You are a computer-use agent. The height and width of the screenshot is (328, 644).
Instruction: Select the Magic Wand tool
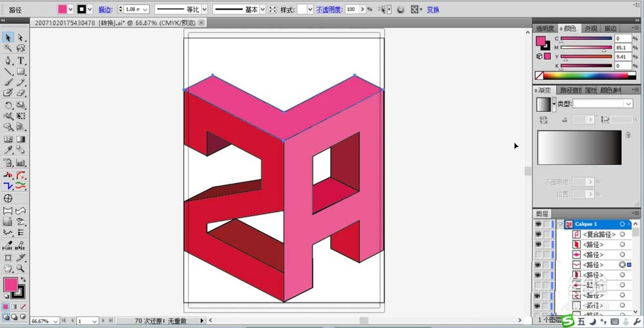coord(8,48)
